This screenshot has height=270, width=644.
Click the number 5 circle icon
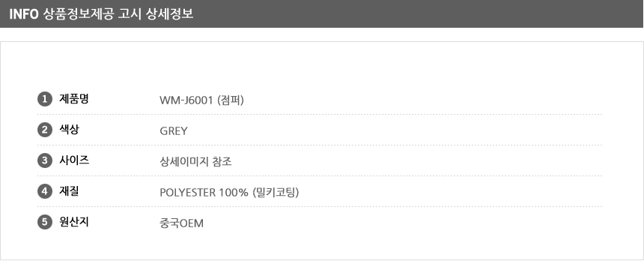click(x=45, y=222)
